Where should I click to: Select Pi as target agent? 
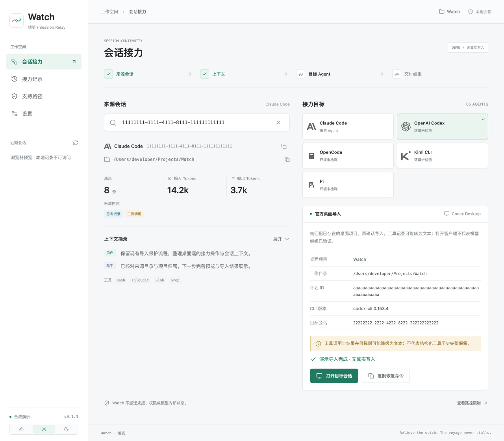coord(348,185)
